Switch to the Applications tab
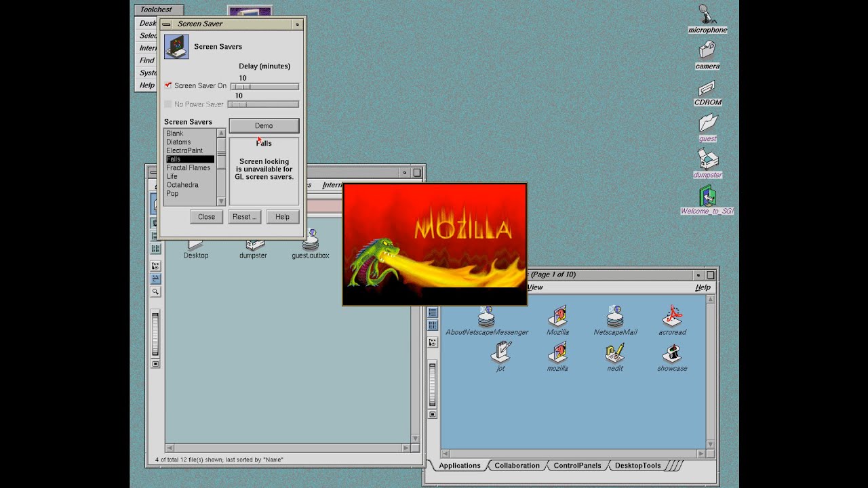868x488 pixels. 459,466
